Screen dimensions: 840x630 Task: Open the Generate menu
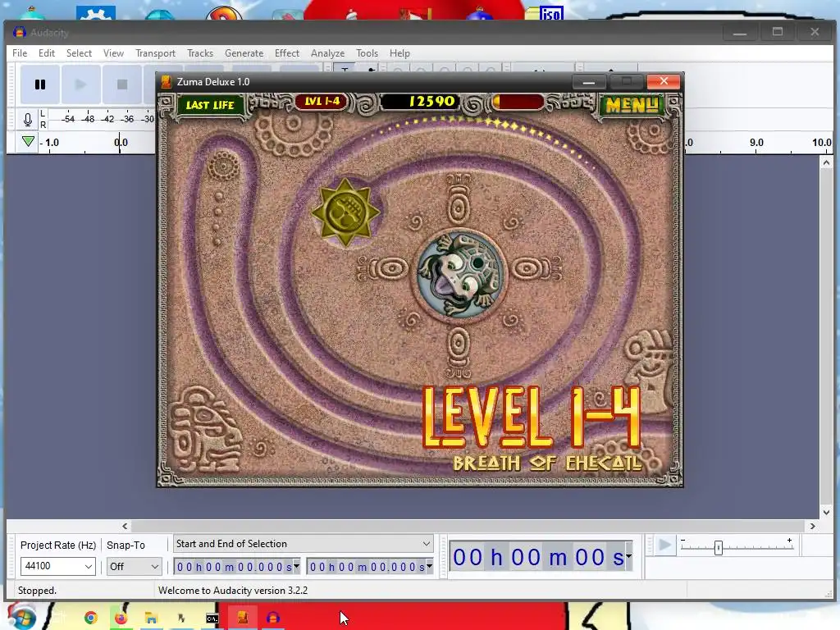click(x=244, y=53)
